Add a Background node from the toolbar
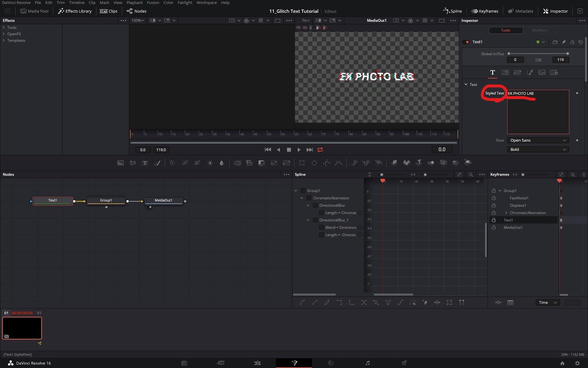The height and width of the screenshot is (368, 588). coord(121,163)
